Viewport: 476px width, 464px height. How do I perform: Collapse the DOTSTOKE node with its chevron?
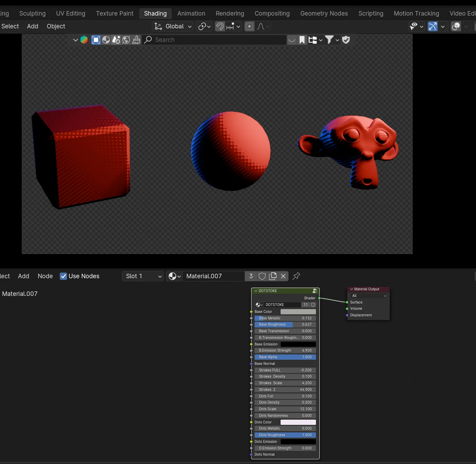pyautogui.click(x=256, y=291)
